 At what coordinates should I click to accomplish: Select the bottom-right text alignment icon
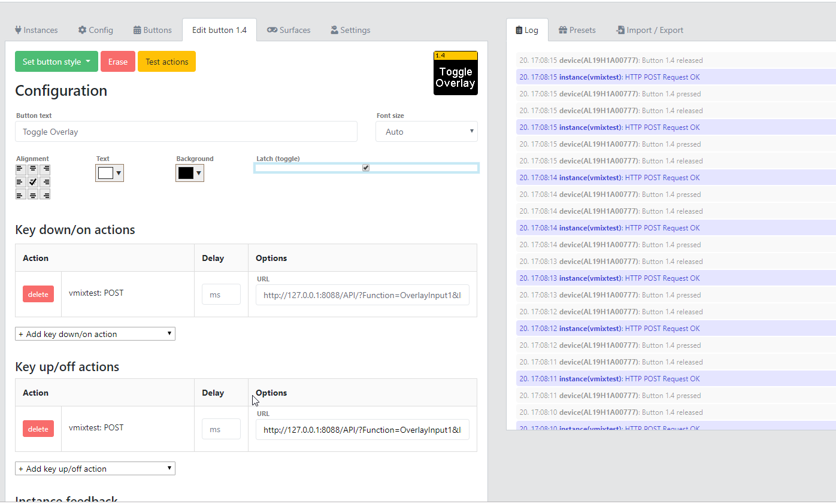45,194
